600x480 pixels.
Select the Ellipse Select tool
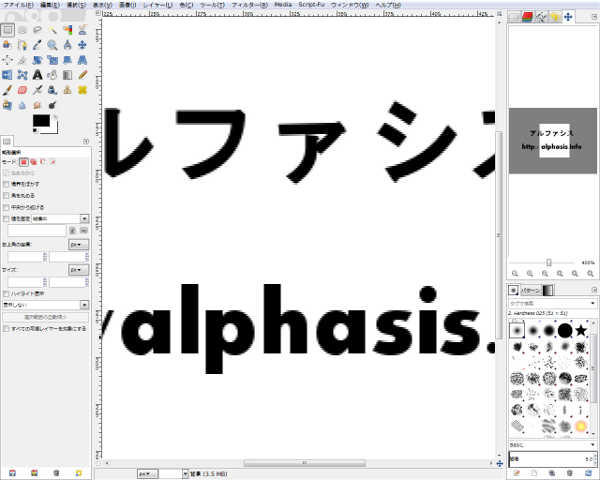(23, 30)
